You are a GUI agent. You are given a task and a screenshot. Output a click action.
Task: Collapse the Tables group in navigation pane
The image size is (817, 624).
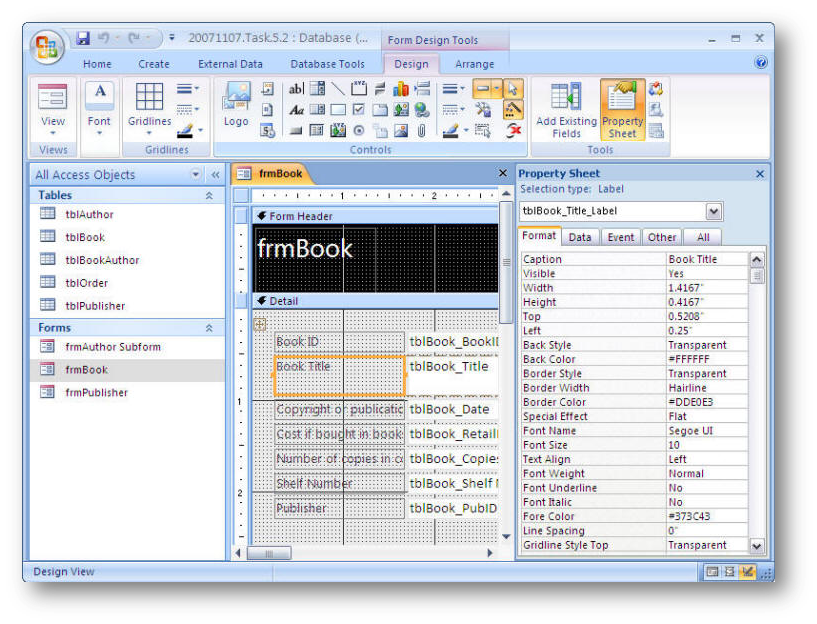[209, 196]
